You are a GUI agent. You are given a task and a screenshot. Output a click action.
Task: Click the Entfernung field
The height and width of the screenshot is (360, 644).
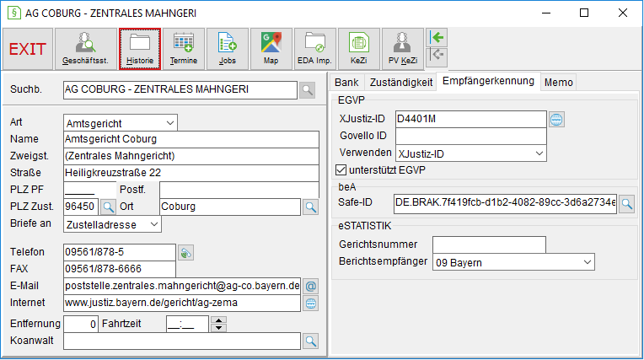coord(81,325)
